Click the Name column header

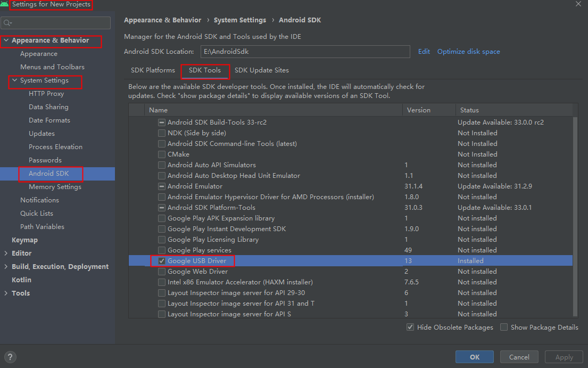click(x=274, y=110)
